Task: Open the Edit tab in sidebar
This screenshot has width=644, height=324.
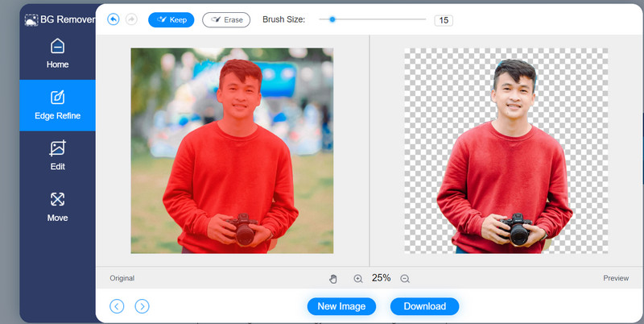Action: coord(57,156)
